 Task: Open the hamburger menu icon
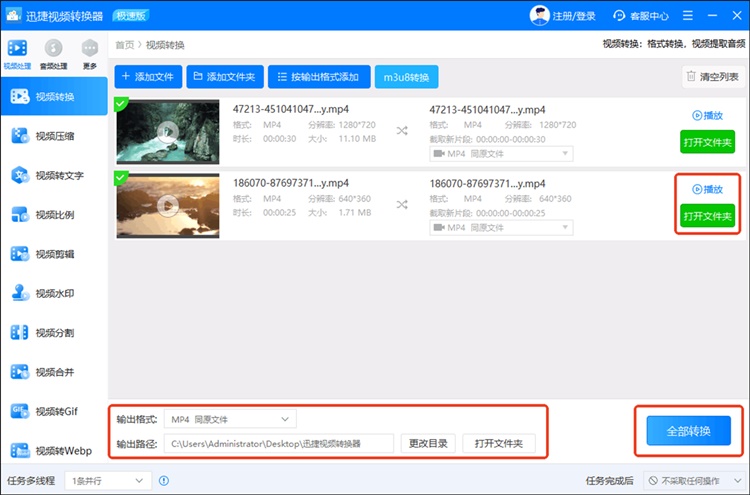[688, 16]
